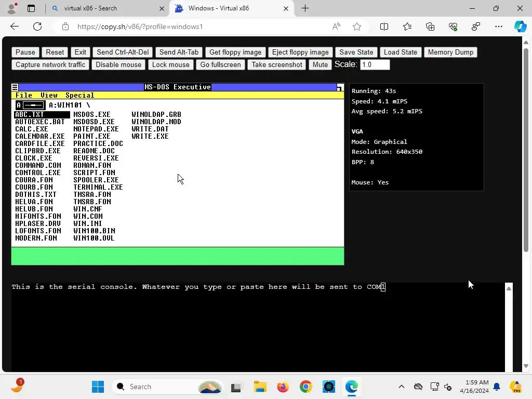Open the View menu
This screenshot has height=399, width=532.
coord(49,96)
